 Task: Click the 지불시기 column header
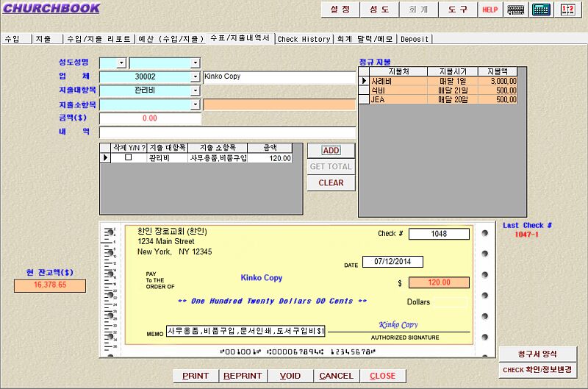453,71
